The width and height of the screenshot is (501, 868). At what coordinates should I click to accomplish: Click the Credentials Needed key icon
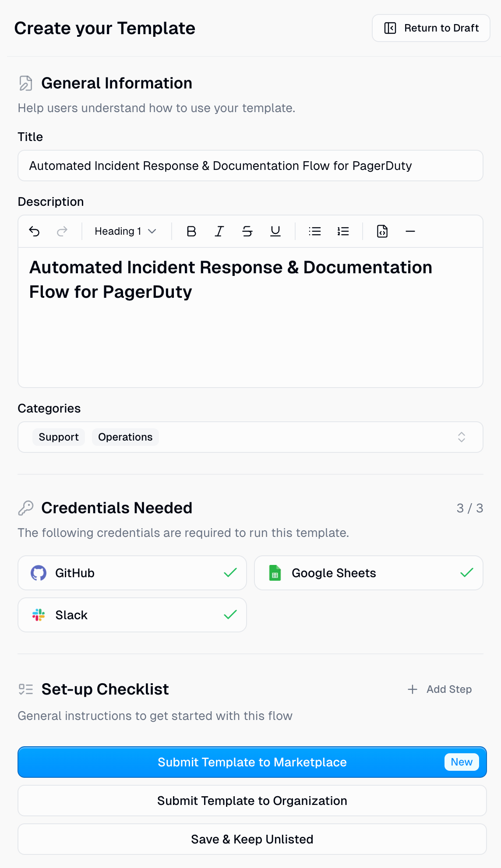pyautogui.click(x=26, y=508)
